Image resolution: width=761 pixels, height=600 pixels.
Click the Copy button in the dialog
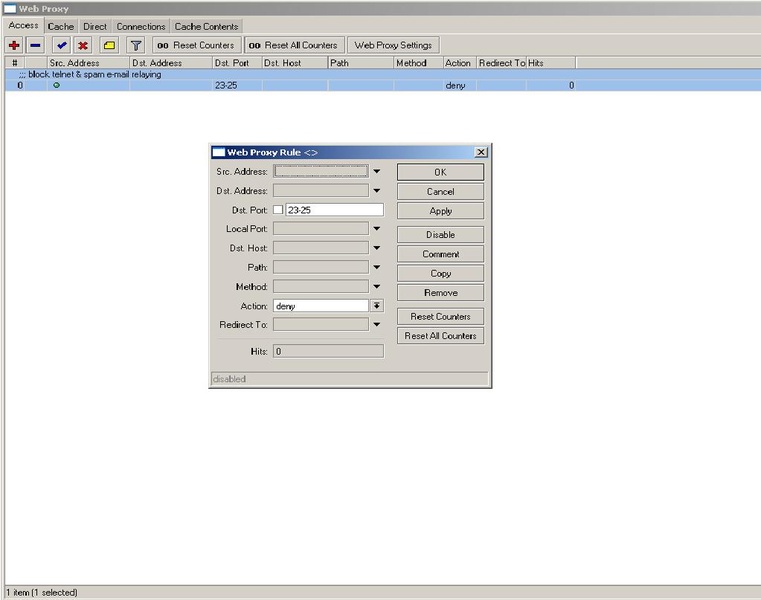point(440,273)
